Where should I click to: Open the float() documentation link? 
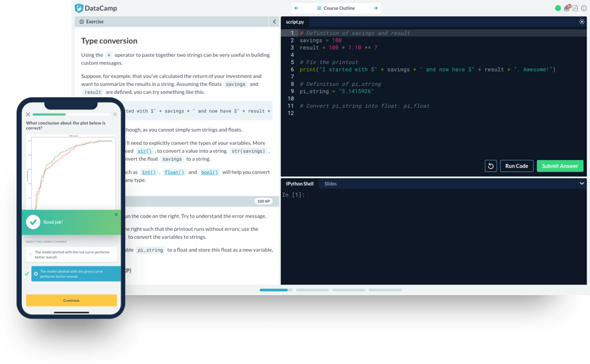point(174,172)
